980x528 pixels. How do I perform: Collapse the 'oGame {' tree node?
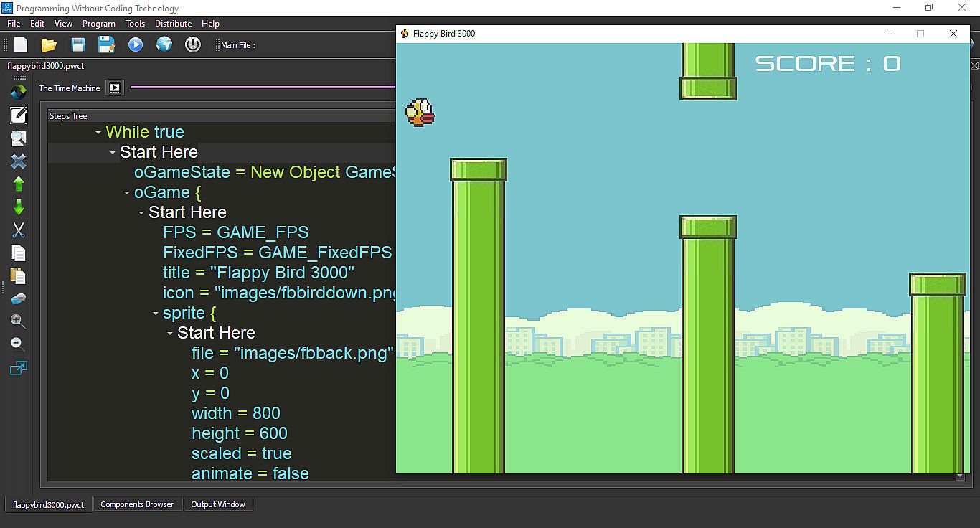(127, 193)
